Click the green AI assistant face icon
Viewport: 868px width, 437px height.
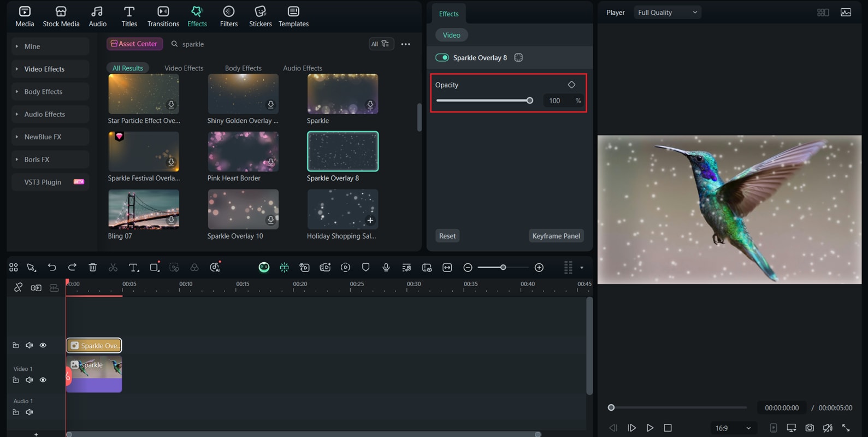[264, 267]
